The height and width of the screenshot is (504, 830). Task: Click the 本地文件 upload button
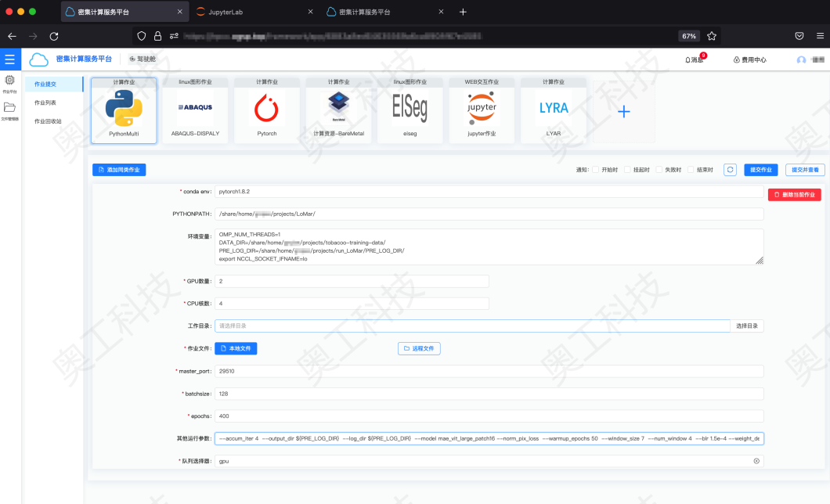236,348
